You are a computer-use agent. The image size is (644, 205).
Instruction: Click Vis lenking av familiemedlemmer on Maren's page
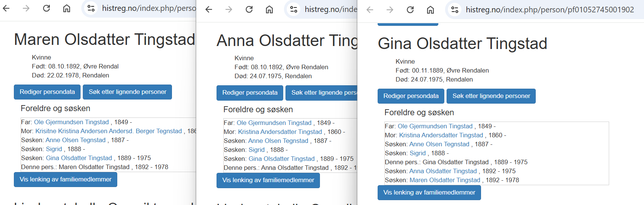pos(66,180)
